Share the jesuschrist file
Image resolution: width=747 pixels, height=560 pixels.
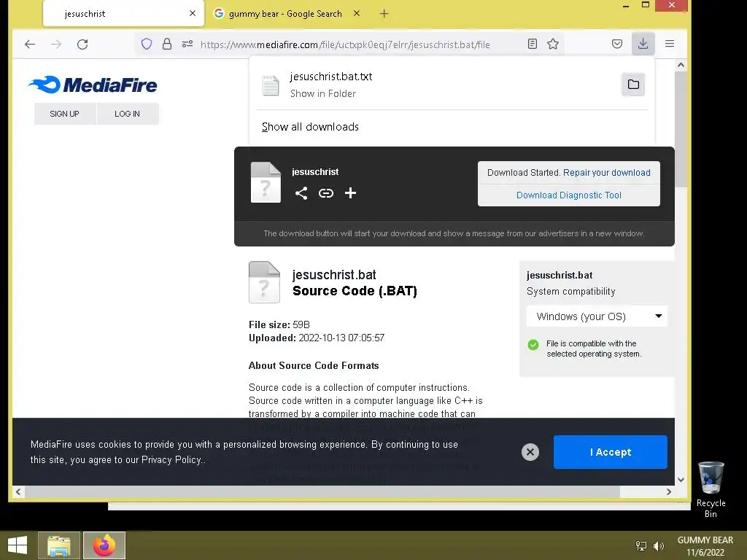click(x=301, y=192)
